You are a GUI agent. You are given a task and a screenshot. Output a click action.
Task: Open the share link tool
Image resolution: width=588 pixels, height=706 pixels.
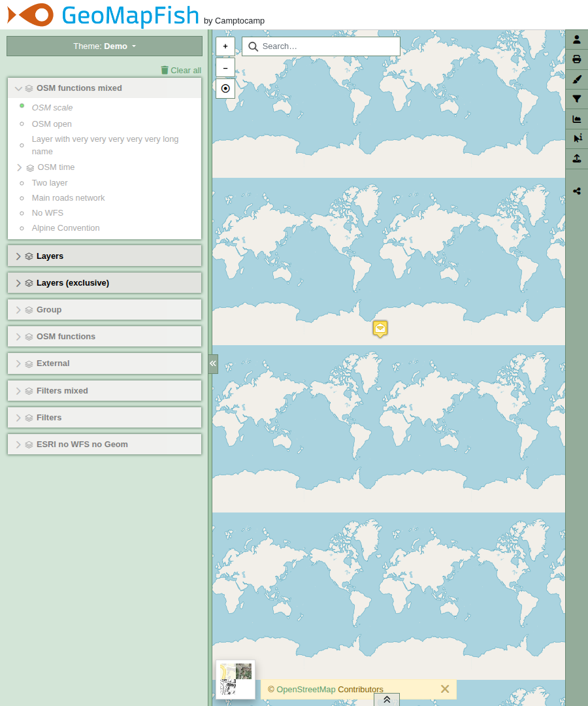coord(577,192)
